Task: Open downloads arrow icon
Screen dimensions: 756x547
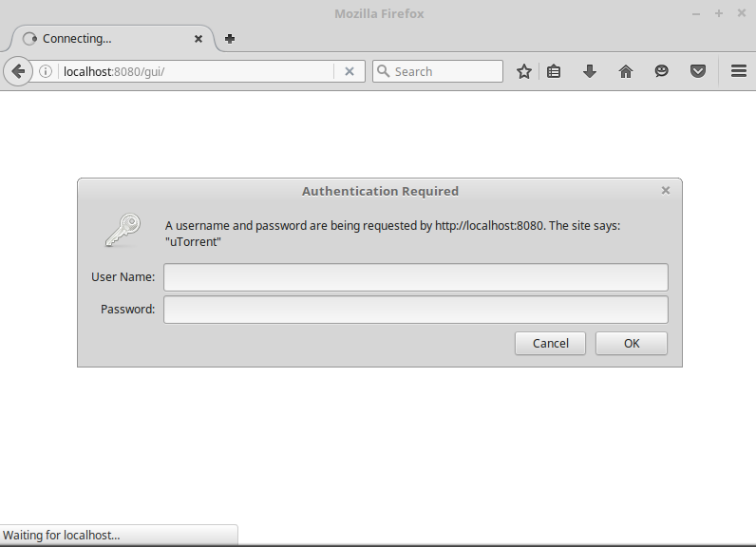Action: 590,72
